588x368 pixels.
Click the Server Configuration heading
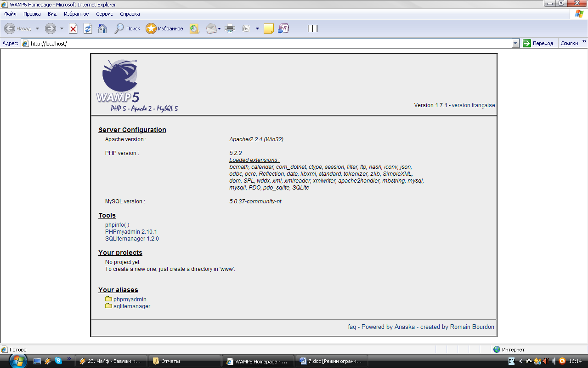tap(132, 130)
